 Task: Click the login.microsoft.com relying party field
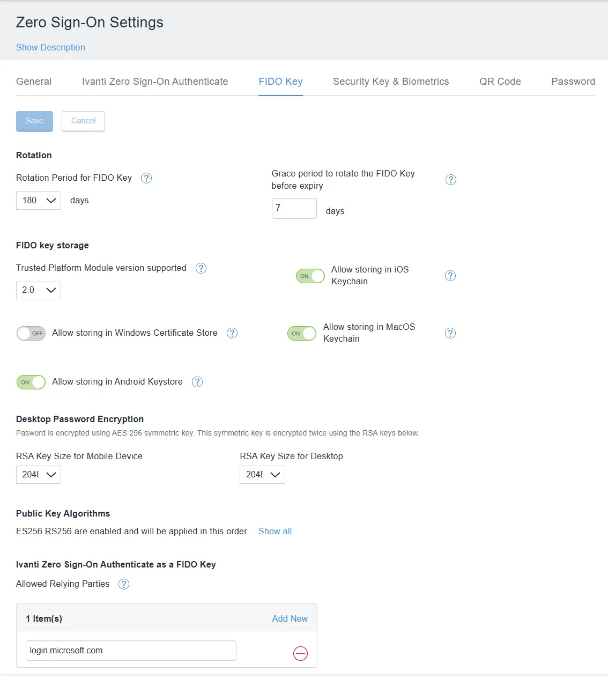point(131,651)
